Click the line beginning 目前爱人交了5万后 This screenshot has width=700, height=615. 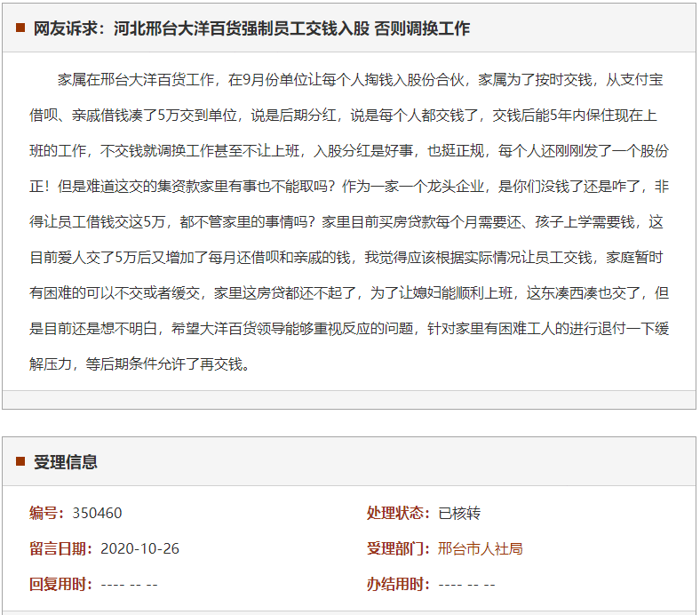(346, 257)
